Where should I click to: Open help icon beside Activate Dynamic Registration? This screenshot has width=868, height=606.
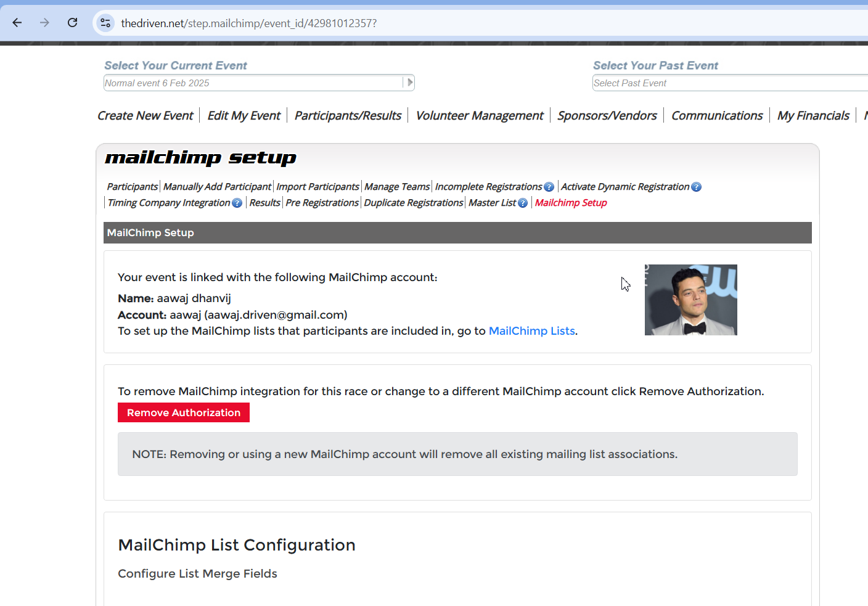point(696,187)
